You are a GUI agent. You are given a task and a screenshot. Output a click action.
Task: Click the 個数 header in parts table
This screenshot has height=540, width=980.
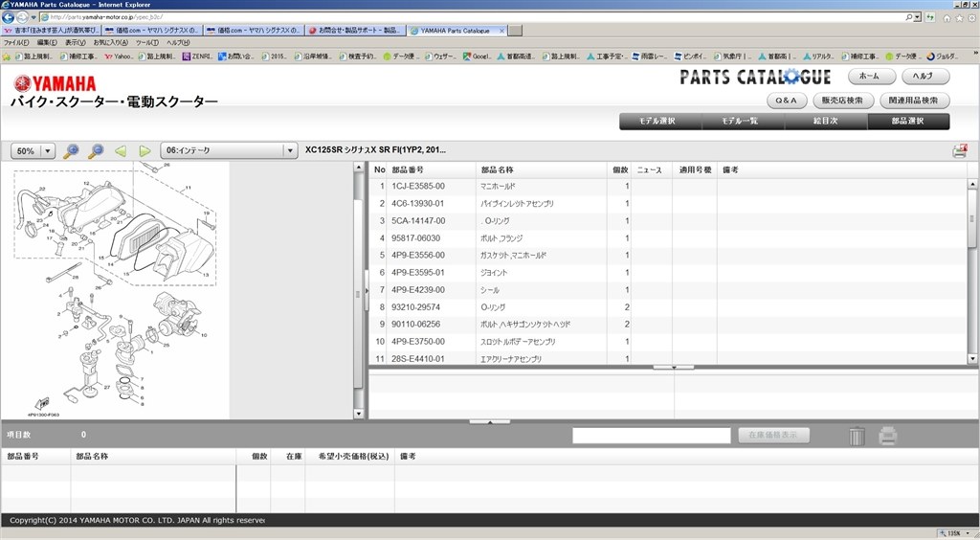coord(619,170)
